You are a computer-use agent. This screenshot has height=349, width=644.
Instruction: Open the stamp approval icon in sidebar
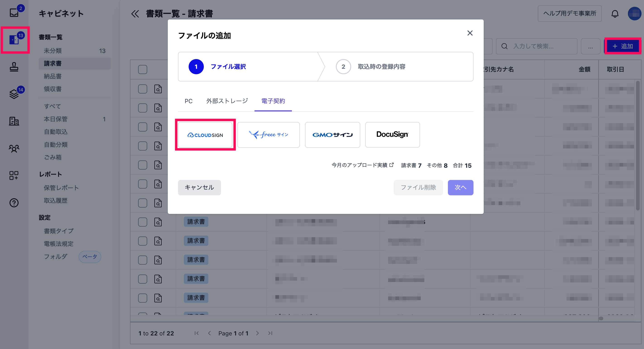(x=14, y=67)
